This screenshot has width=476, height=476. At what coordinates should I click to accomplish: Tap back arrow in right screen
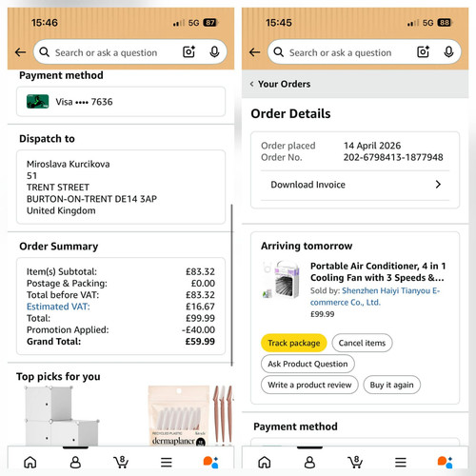(x=255, y=52)
